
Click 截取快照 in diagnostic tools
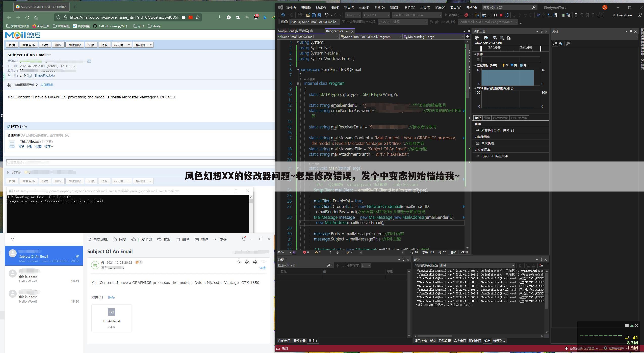pos(487,143)
